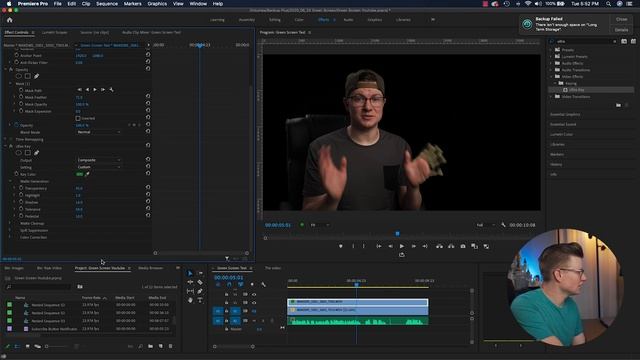This screenshot has height=360, width=640.
Task: Reset the Ultra Key effect
Action: [148, 145]
